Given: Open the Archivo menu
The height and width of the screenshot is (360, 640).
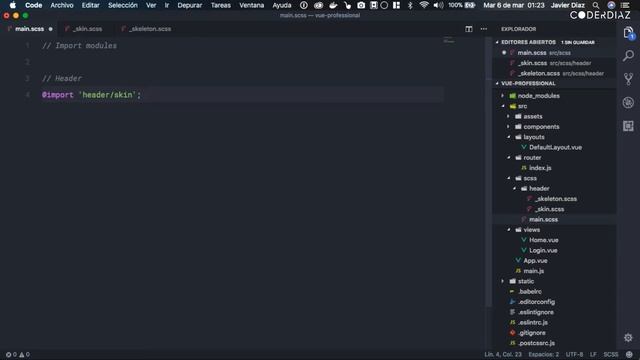Looking at the screenshot, I should 62,5.
